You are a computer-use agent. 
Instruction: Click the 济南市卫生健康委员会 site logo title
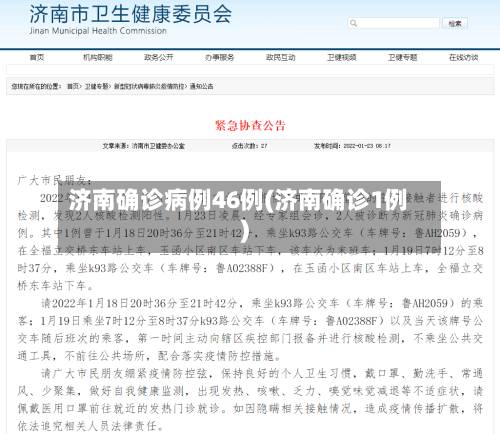coord(130,14)
